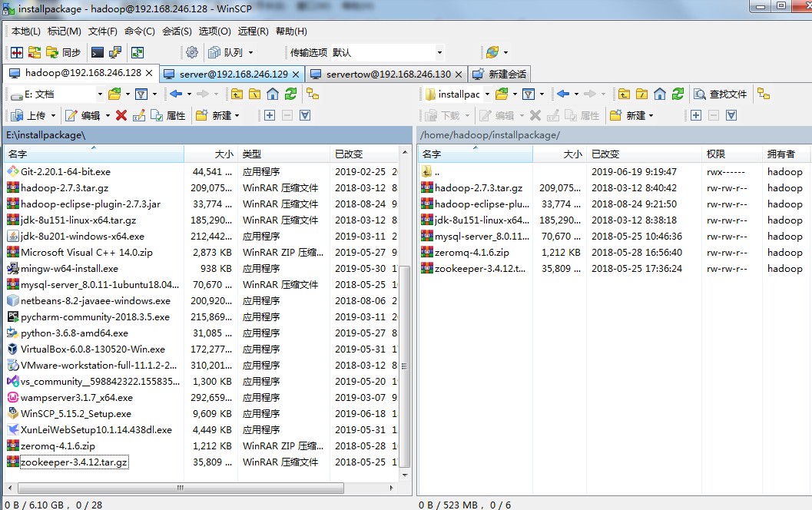Click the local rename icon
Image resolution: width=812 pixels, height=510 pixels.
tap(139, 115)
